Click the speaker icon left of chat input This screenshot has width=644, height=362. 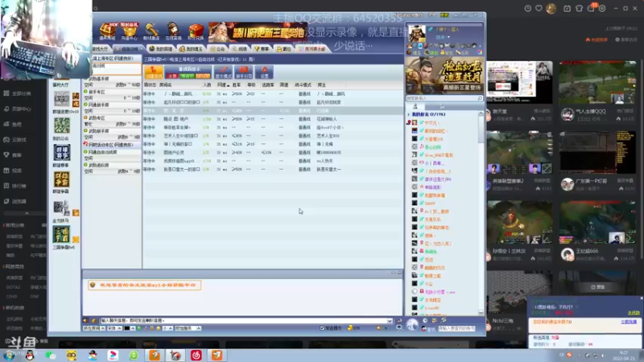click(85, 320)
